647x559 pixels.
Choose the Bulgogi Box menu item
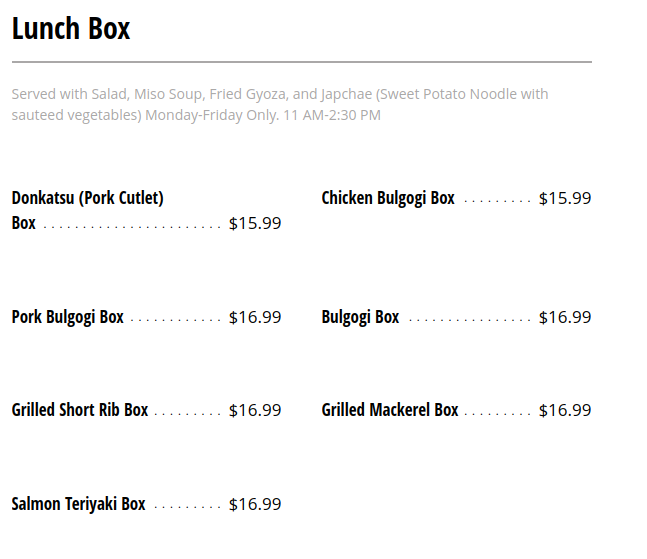tap(360, 317)
